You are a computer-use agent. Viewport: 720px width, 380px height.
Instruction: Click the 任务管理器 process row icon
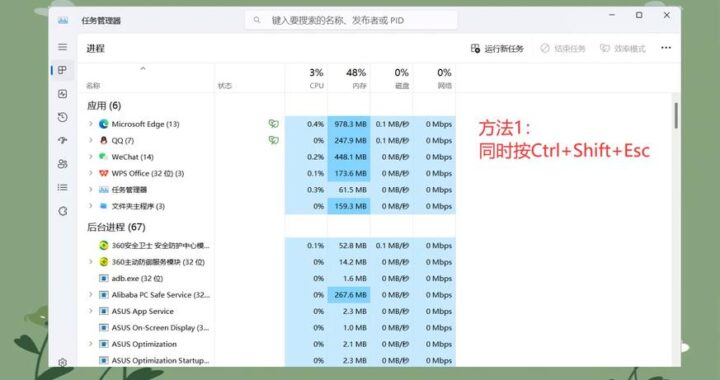tap(104, 190)
